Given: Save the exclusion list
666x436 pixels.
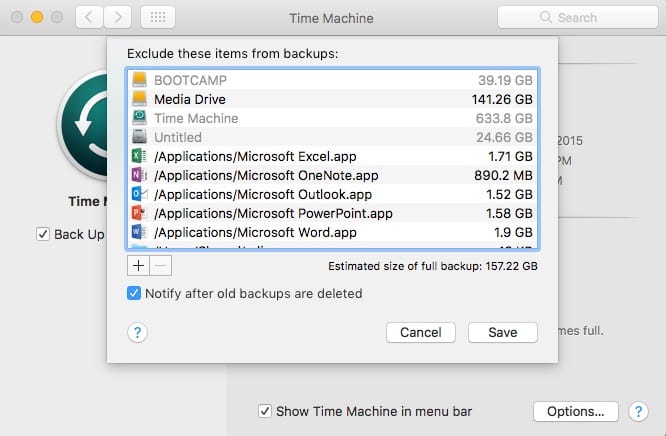Looking at the screenshot, I should tap(503, 332).
